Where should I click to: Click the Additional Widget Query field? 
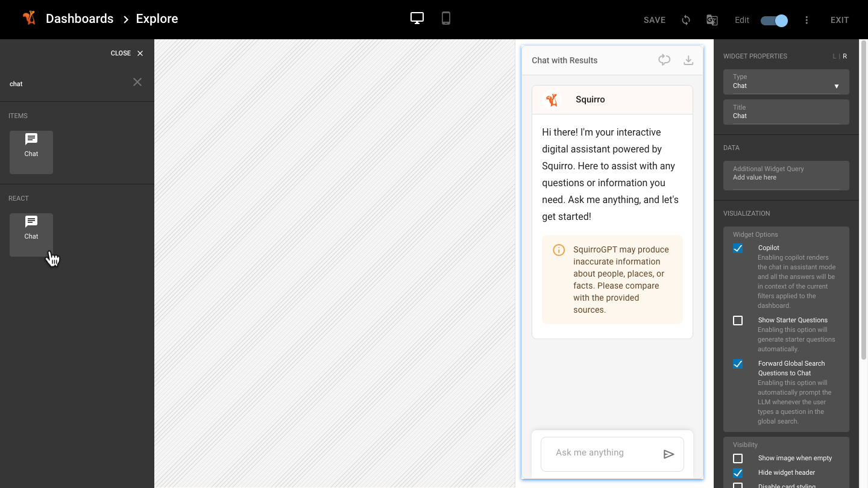786,175
